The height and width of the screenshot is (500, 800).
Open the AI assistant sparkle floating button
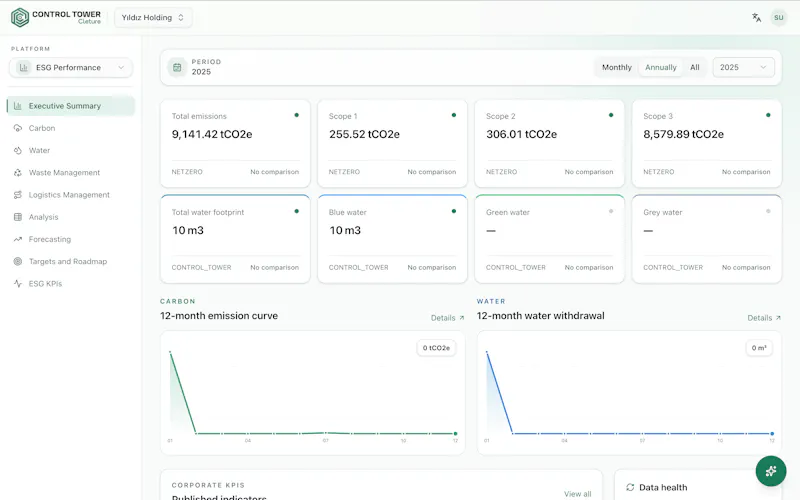[770, 471]
